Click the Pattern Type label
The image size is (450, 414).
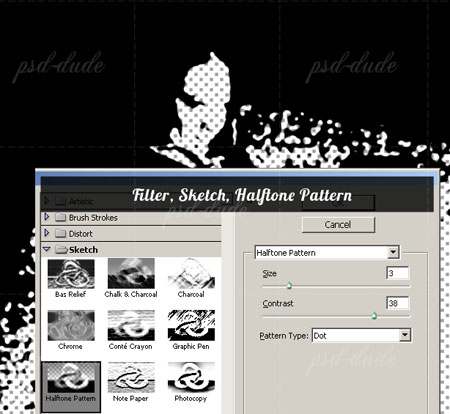click(x=284, y=336)
